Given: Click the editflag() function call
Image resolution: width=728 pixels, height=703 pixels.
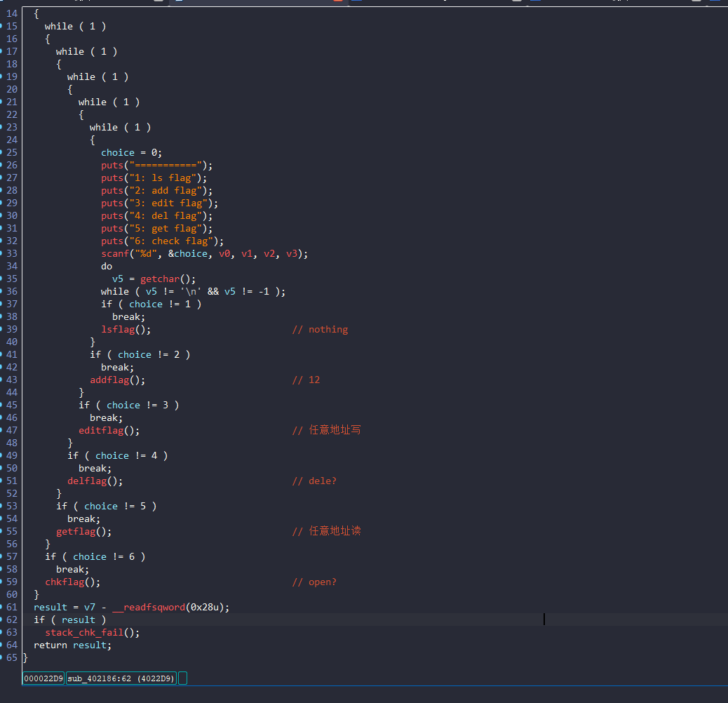Looking at the screenshot, I should (x=109, y=431).
